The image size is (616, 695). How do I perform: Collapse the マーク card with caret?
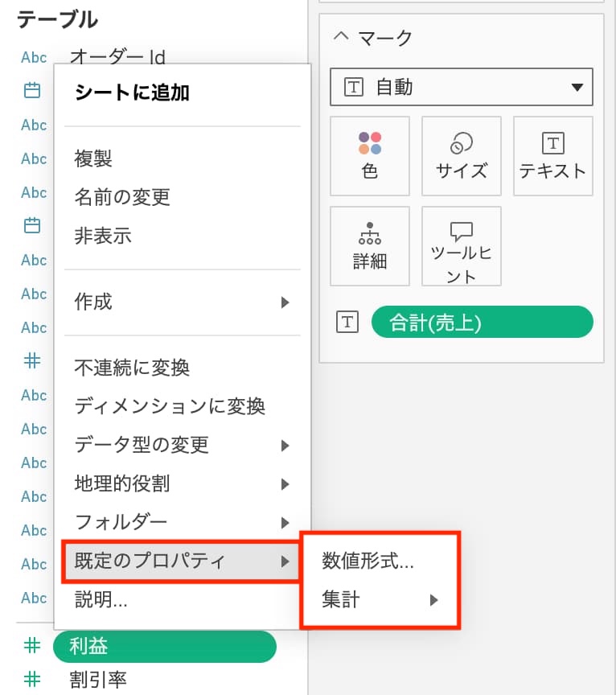coord(341,37)
